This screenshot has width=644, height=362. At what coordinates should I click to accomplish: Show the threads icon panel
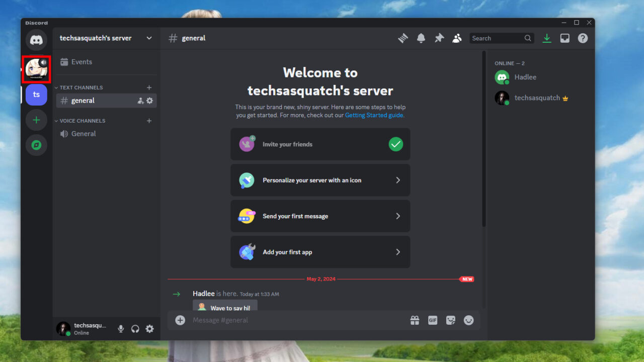pyautogui.click(x=403, y=38)
